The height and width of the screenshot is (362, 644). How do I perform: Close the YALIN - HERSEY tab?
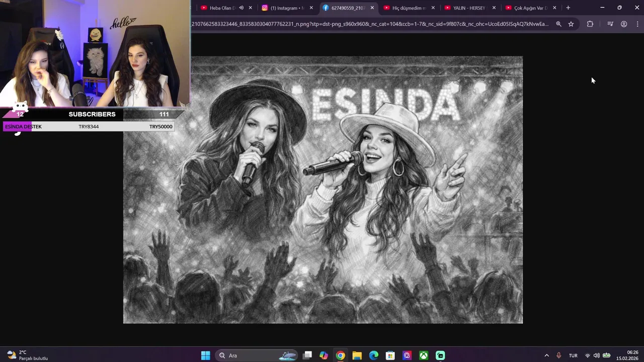click(494, 8)
